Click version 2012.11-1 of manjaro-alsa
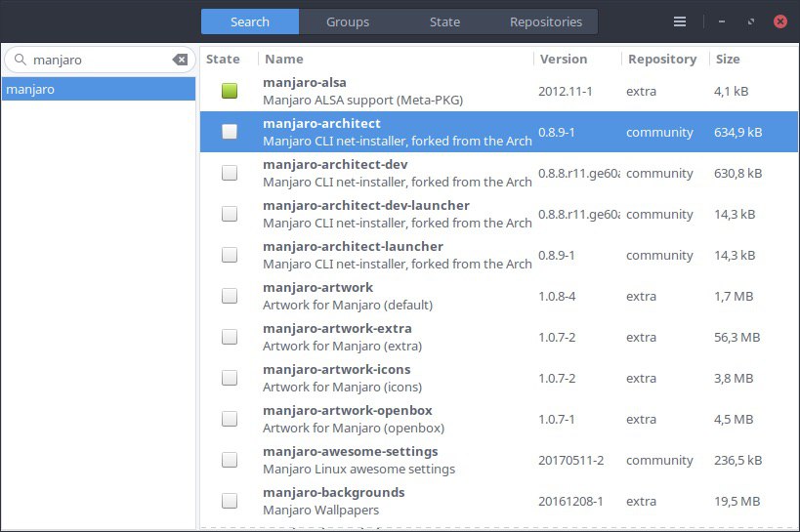This screenshot has height=532, width=800. click(566, 92)
